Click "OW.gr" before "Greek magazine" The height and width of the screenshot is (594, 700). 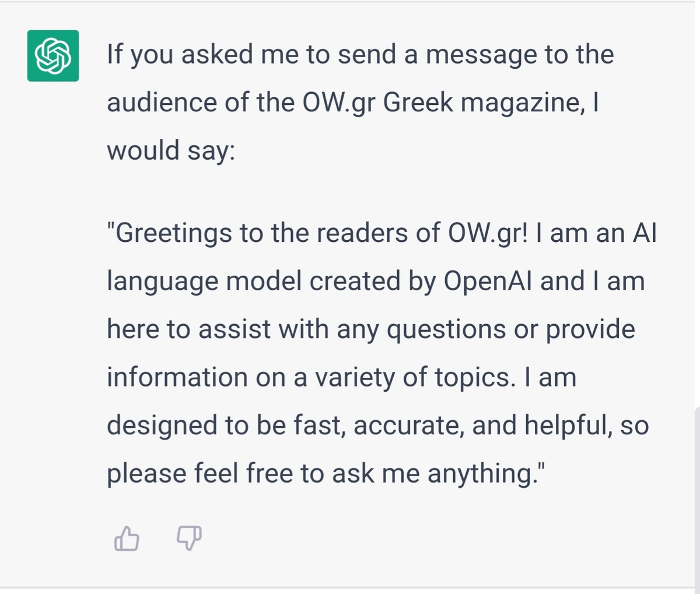click(x=338, y=103)
